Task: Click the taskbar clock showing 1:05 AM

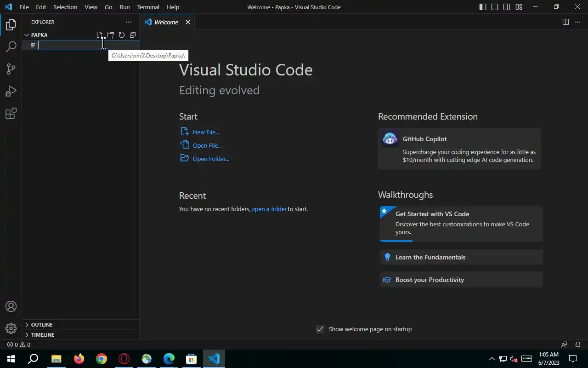Action: (x=548, y=359)
